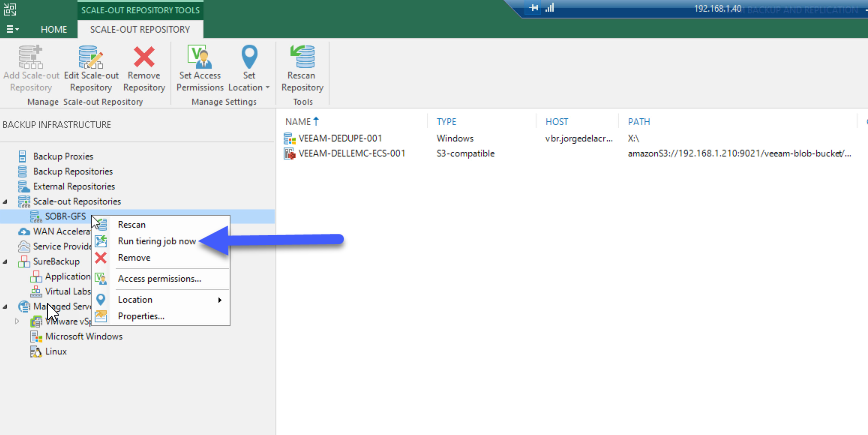
Task: Expand the VMware vSphere tree node
Action: (17, 322)
